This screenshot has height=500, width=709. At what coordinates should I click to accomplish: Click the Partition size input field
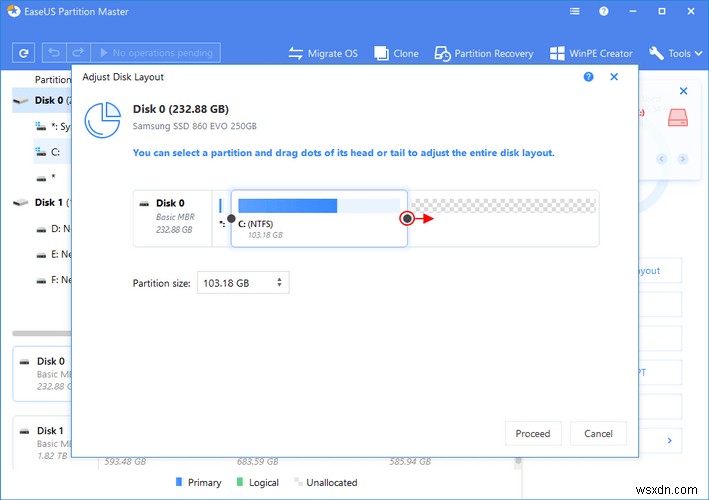pos(243,283)
